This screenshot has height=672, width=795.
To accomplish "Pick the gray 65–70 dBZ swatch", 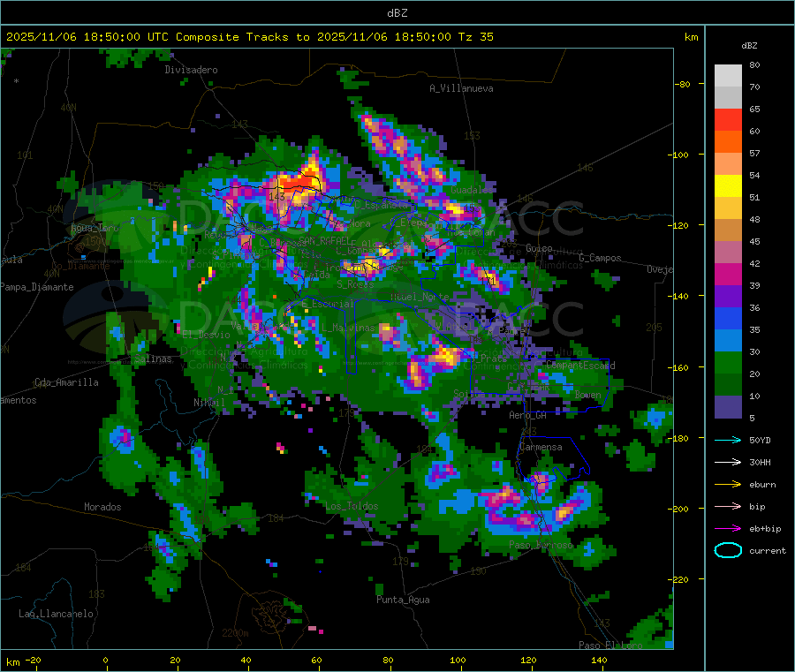I will 728,98.
